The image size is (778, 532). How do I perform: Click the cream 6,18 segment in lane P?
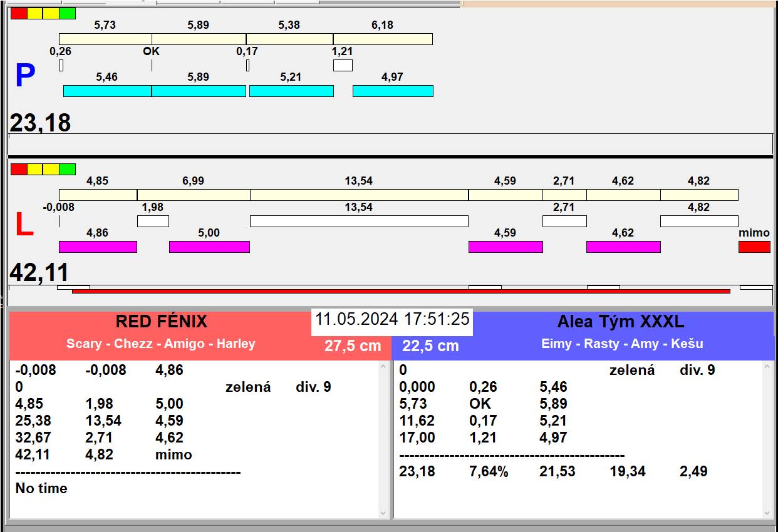(x=383, y=39)
